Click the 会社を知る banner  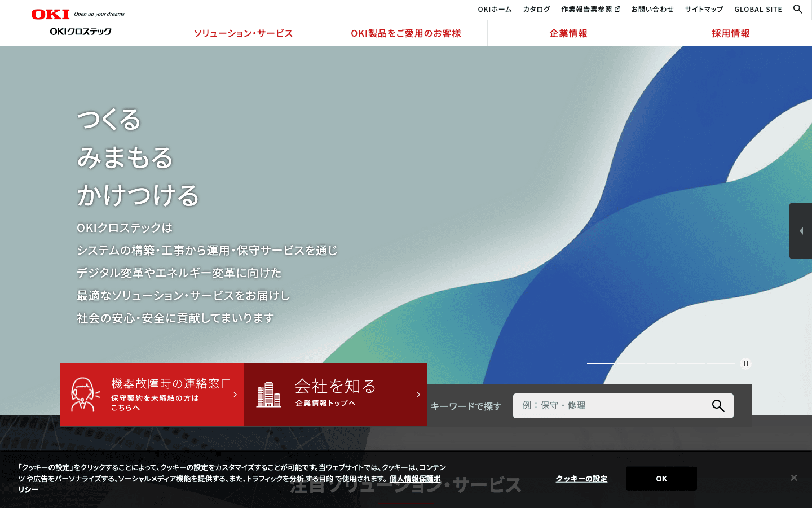coord(335,395)
